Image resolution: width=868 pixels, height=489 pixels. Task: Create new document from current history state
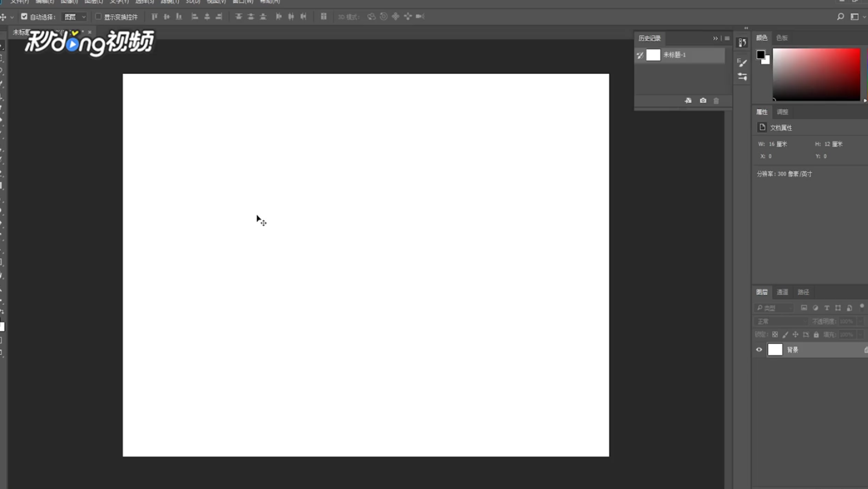coord(688,101)
